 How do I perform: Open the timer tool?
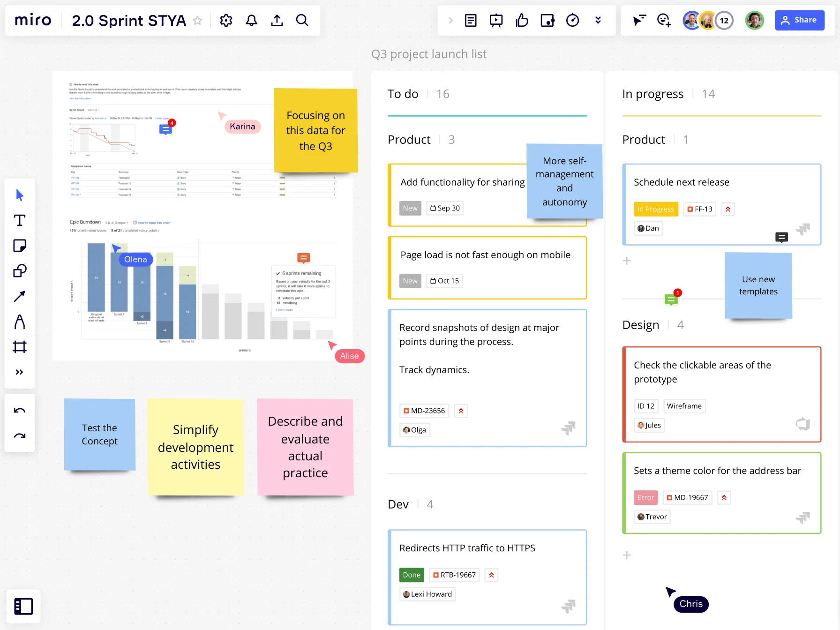(572, 20)
